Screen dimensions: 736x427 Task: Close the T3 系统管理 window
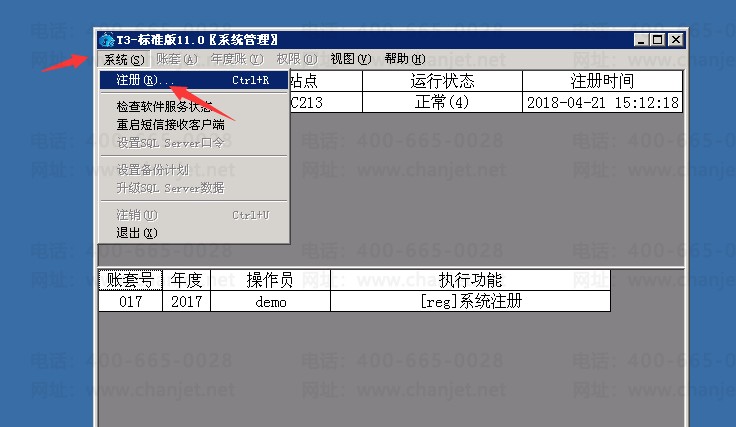pyautogui.click(x=675, y=40)
